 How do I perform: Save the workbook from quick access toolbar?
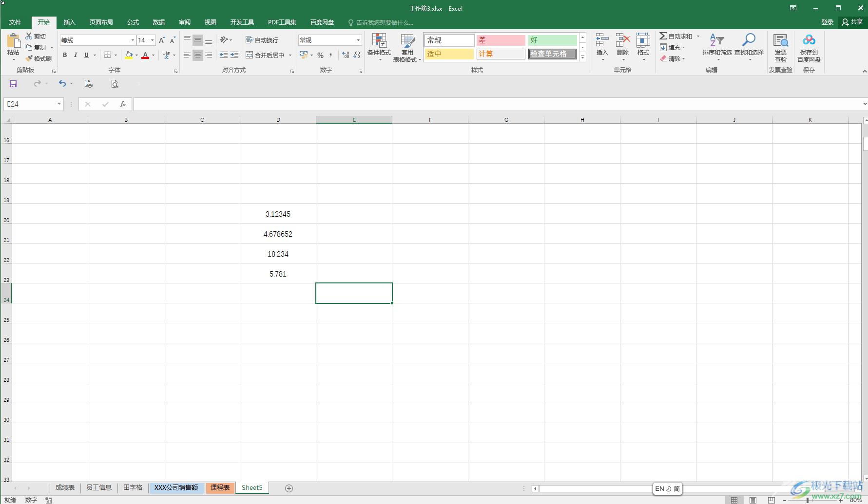(13, 84)
